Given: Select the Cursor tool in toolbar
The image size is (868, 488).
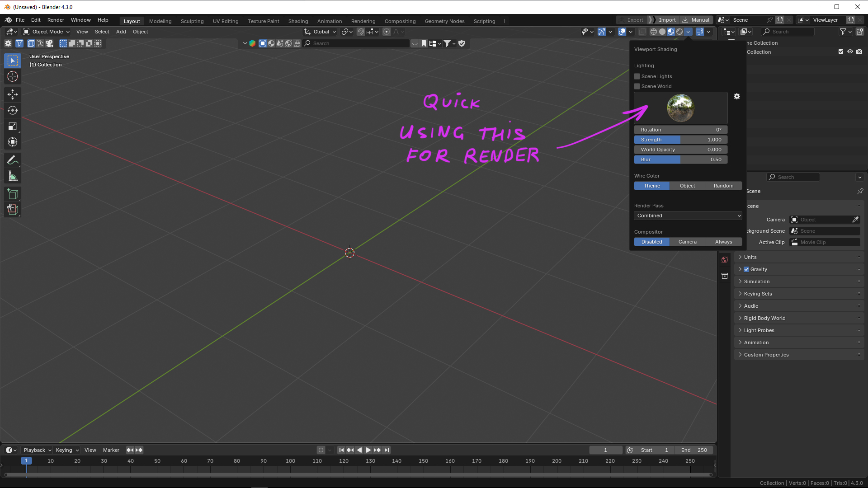Looking at the screenshot, I should click(x=13, y=76).
